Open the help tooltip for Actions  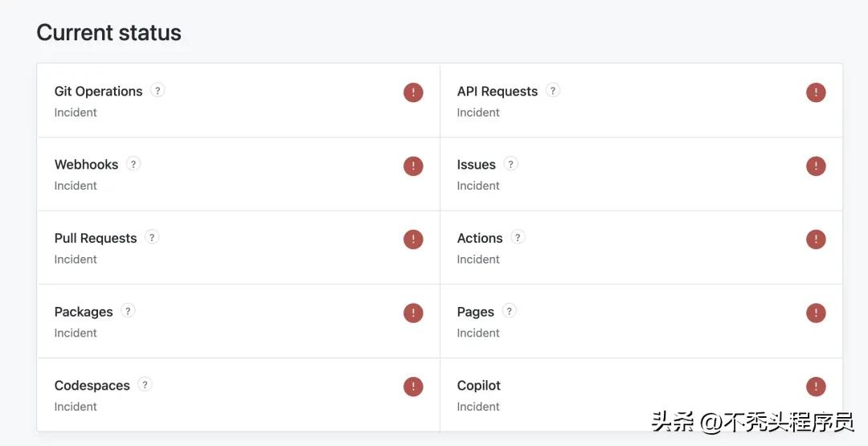tap(518, 237)
